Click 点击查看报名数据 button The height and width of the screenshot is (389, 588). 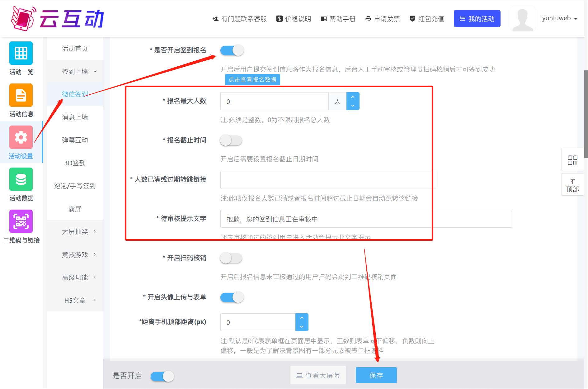click(252, 80)
